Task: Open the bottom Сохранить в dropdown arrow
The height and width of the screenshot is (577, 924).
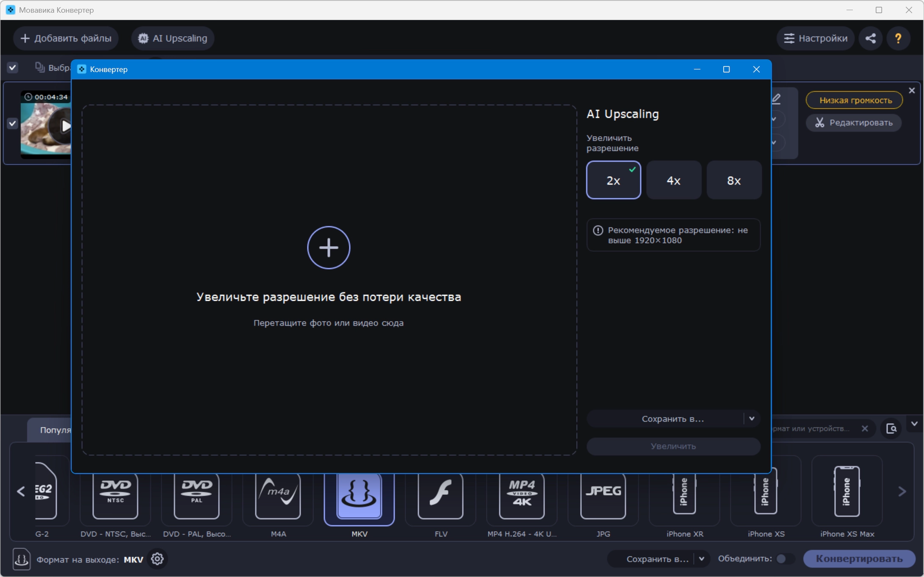Action: pyautogui.click(x=702, y=559)
